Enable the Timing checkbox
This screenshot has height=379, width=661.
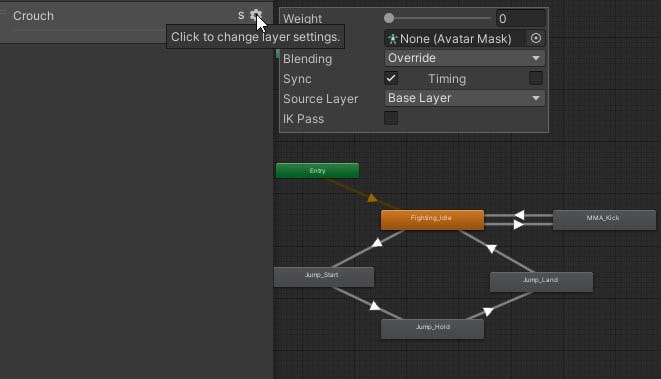pos(536,78)
